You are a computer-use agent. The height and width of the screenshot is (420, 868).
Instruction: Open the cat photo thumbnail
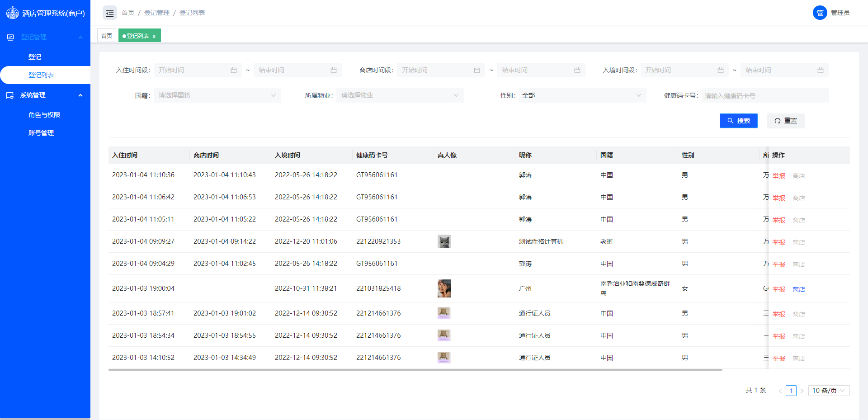444,241
